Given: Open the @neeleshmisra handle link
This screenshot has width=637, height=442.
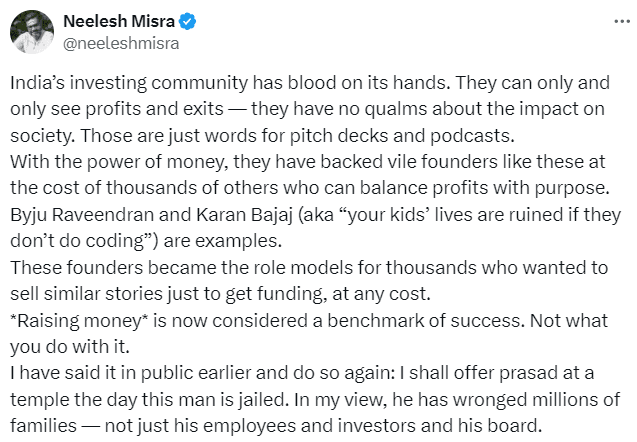Looking at the screenshot, I should [x=114, y=43].
